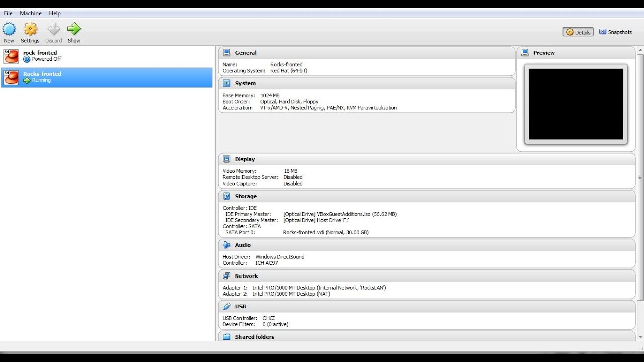The width and height of the screenshot is (644, 362).
Task: Click the rock-fronted Red Hat VM icon
Action: click(x=11, y=56)
